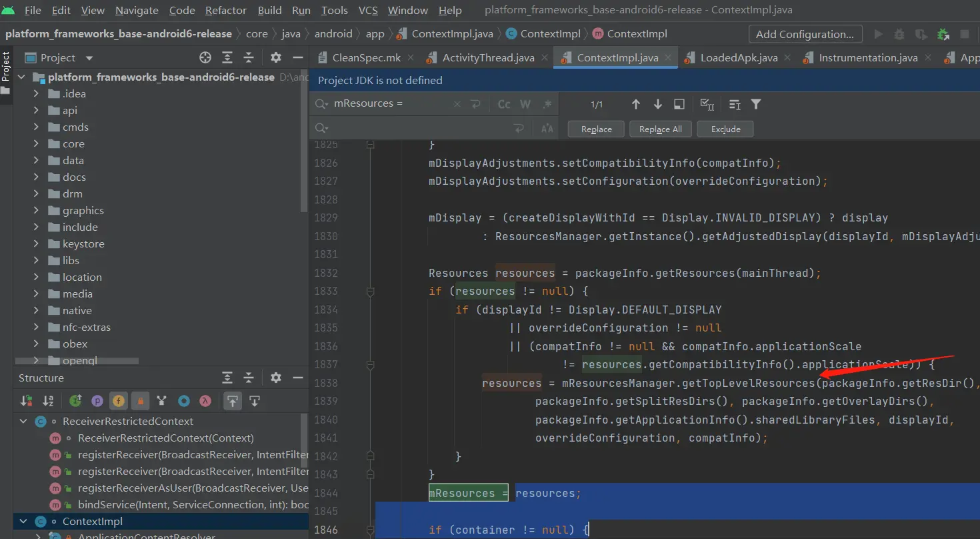Click the Replace All button
Screen dimensions: 980x539
pos(660,129)
